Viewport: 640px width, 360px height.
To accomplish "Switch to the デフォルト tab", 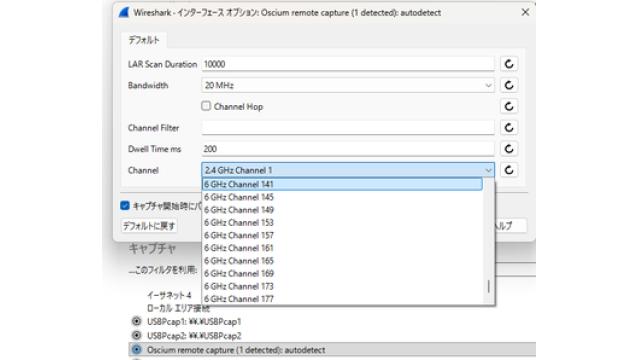I will (x=144, y=40).
